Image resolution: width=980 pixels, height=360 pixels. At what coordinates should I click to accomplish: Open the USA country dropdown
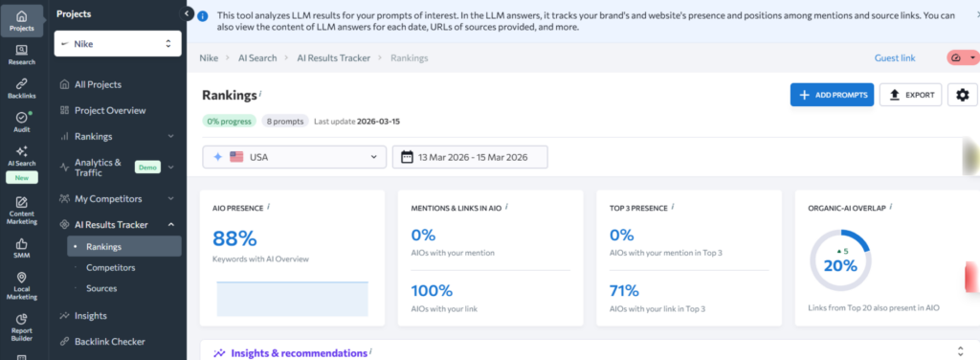(295, 157)
